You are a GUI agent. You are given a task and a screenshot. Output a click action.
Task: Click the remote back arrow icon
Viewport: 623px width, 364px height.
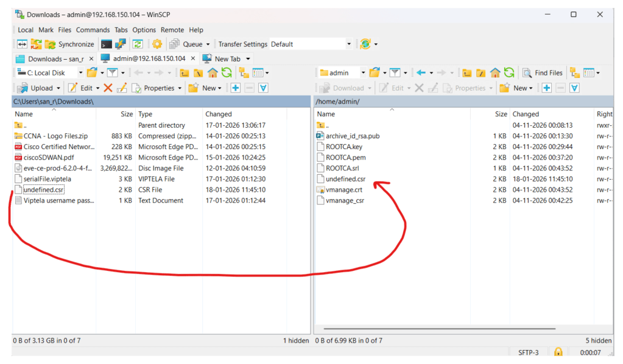point(420,73)
